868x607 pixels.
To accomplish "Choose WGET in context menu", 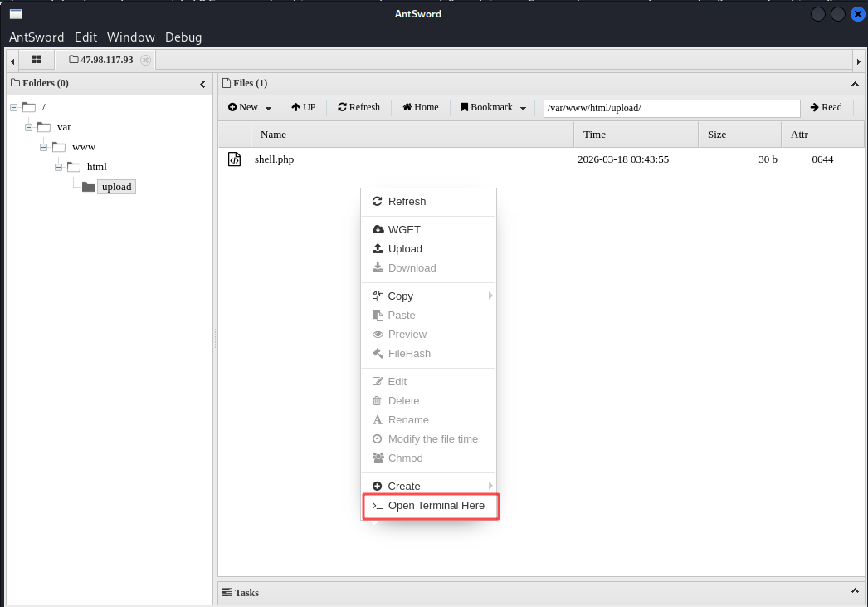I will 428,230.
